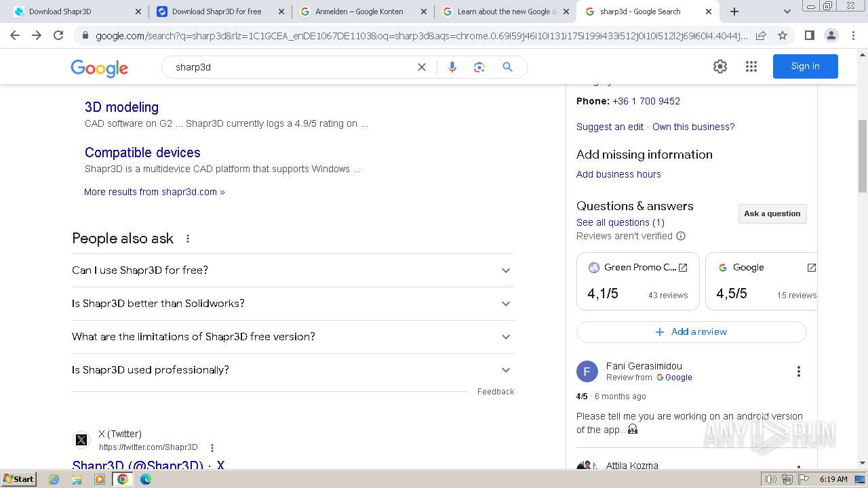Click Add business hours link

click(x=618, y=174)
